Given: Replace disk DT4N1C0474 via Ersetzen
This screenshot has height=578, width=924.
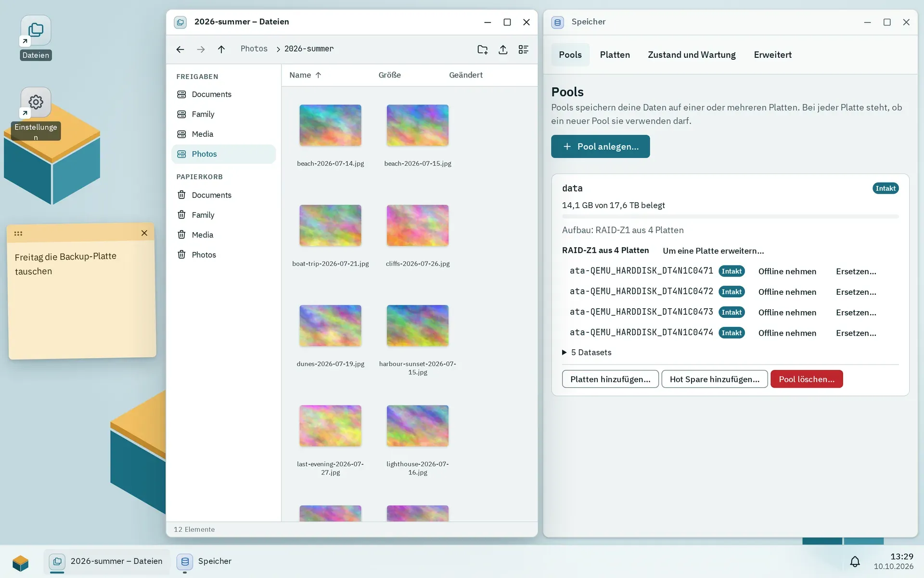Looking at the screenshot, I should click(856, 333).
